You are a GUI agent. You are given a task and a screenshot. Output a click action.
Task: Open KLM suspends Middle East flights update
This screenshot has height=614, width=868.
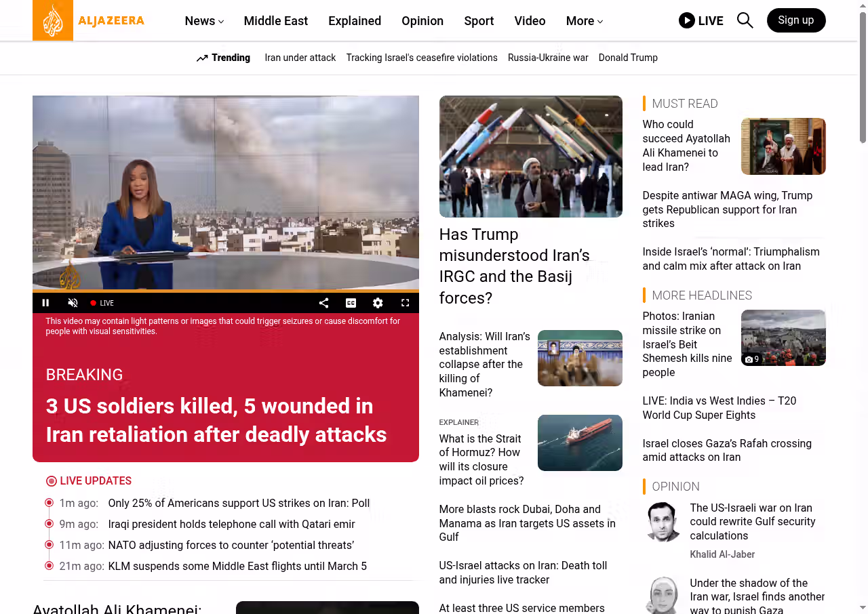pos(237,566)
